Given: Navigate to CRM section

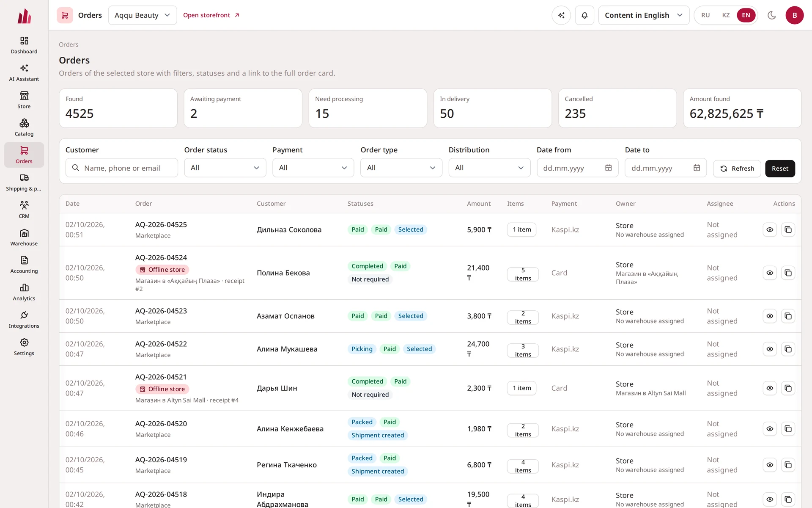Looking at the screenshot, I should point(24,210).
